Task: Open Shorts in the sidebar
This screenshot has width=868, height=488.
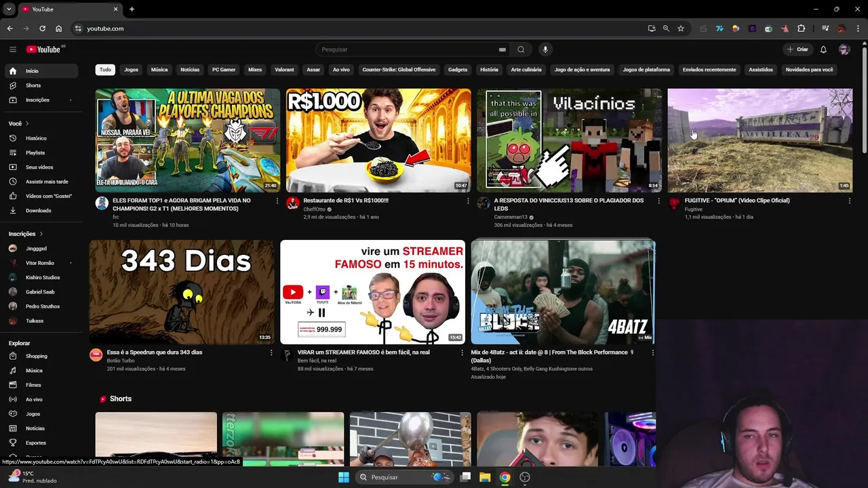Action: (41, 85)
